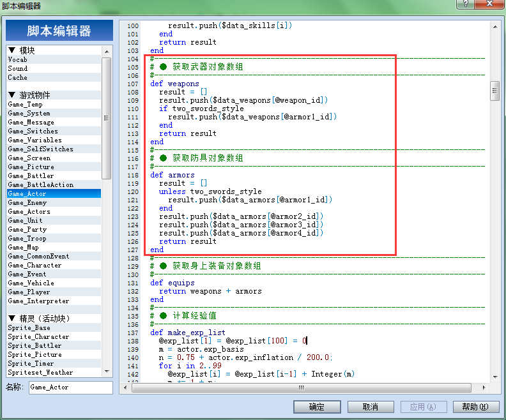Click the 'return weapons + armors' line
Viewport: 506px width, 420px height.
(x=210, y=292)
